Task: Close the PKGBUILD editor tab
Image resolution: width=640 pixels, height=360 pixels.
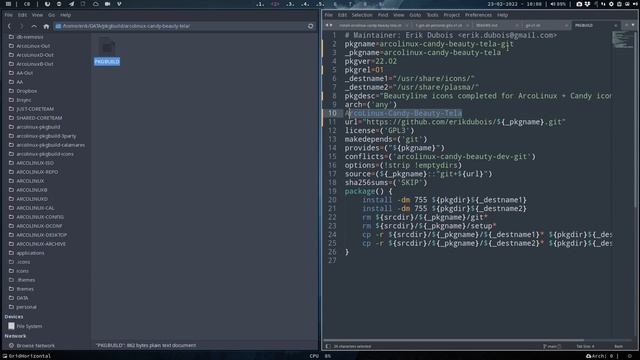Action: coord(616,25)
